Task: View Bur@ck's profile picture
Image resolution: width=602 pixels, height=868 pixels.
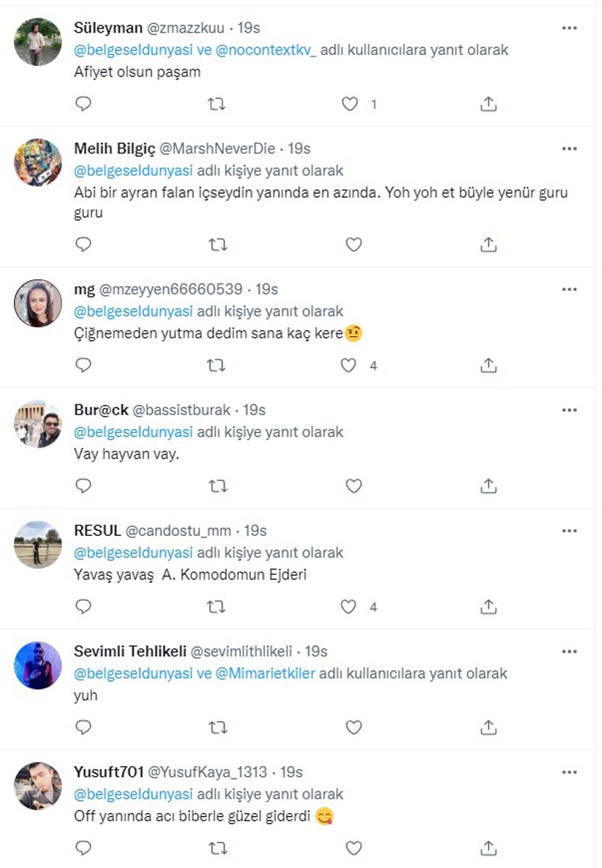Action: pos(37,422)
